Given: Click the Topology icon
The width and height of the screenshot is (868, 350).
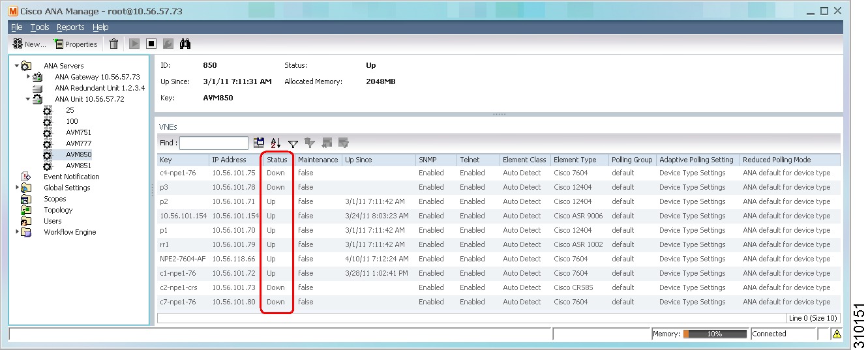Looking at the screenshot, I should click(x=26, y=210).
